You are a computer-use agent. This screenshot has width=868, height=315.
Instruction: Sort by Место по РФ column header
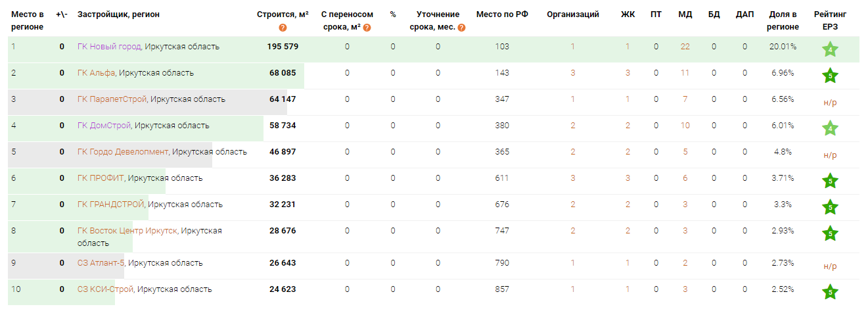(x=502, y=14)
